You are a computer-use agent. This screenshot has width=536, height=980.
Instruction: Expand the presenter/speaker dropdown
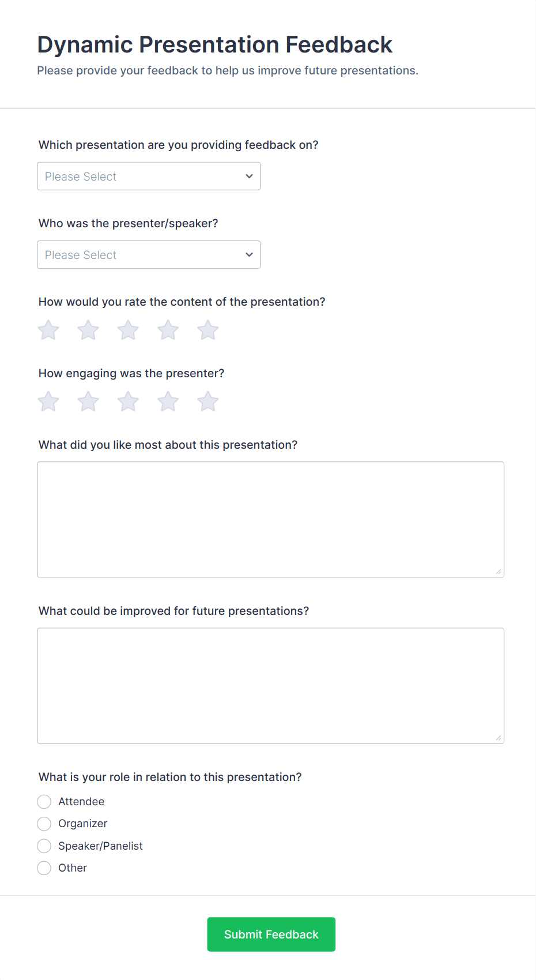[149, 255]
